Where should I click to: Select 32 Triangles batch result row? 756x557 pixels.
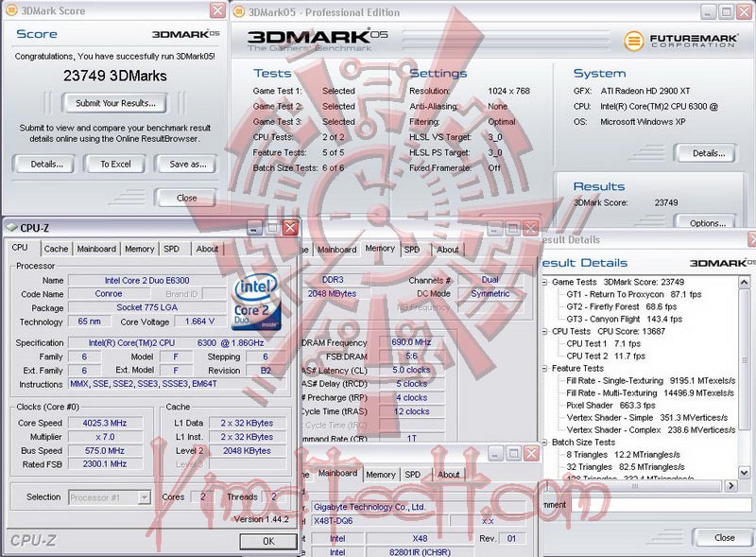[x=626, y=467]
